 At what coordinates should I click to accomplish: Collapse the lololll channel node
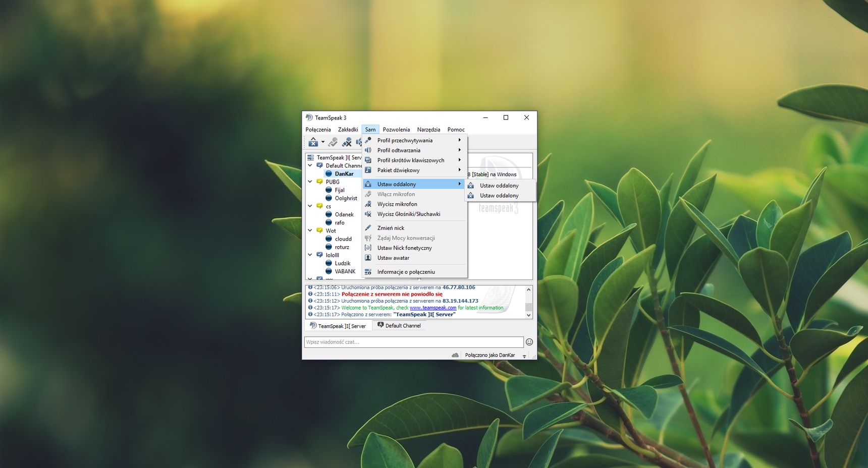[310, 255]
